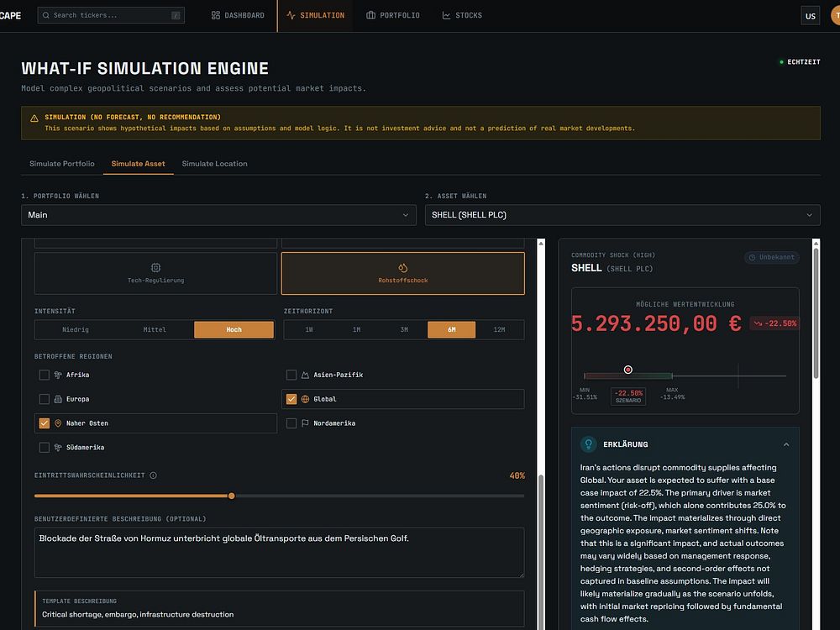Select the Rohstoffschock scenario card
This screenshot has height=630, width=840.
pos(403,273)
